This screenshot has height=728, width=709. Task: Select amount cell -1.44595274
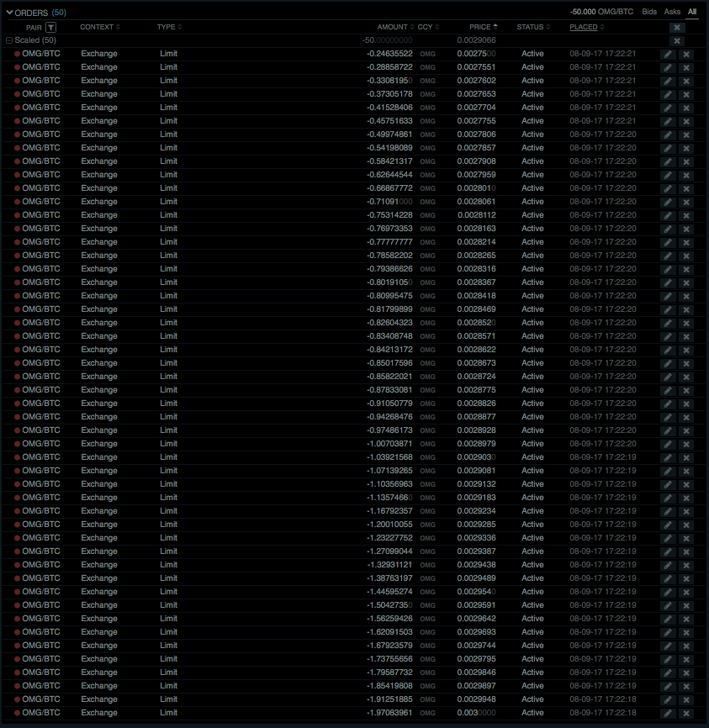tap(389, 592)
